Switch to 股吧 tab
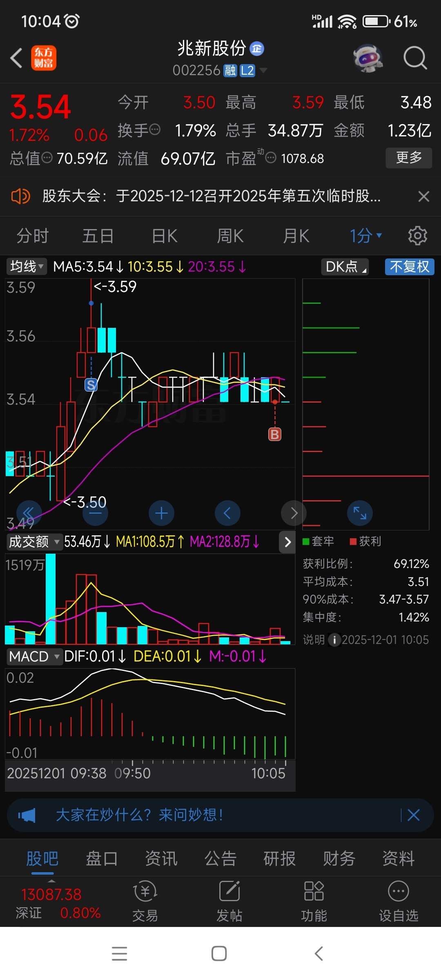Image resolution: width=441 pixels, height=980 pixels. [42, 858]
